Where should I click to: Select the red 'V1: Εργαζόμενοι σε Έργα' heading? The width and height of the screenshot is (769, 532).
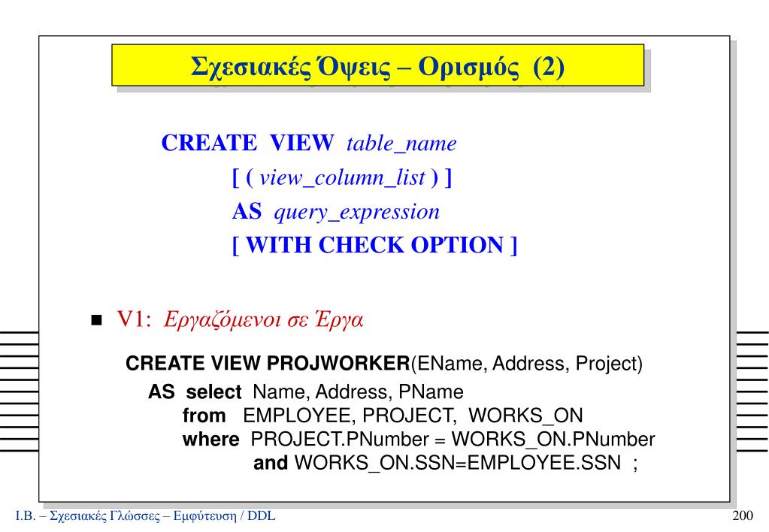pyautogui.click(x=240, y=319)
